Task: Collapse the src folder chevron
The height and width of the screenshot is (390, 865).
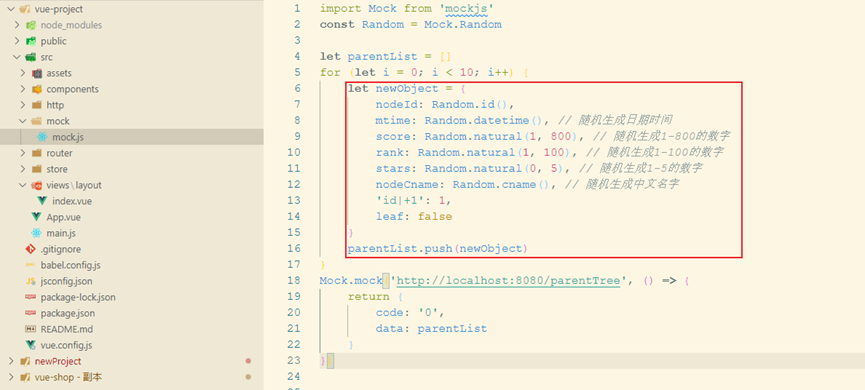Action: coord(17,57)
